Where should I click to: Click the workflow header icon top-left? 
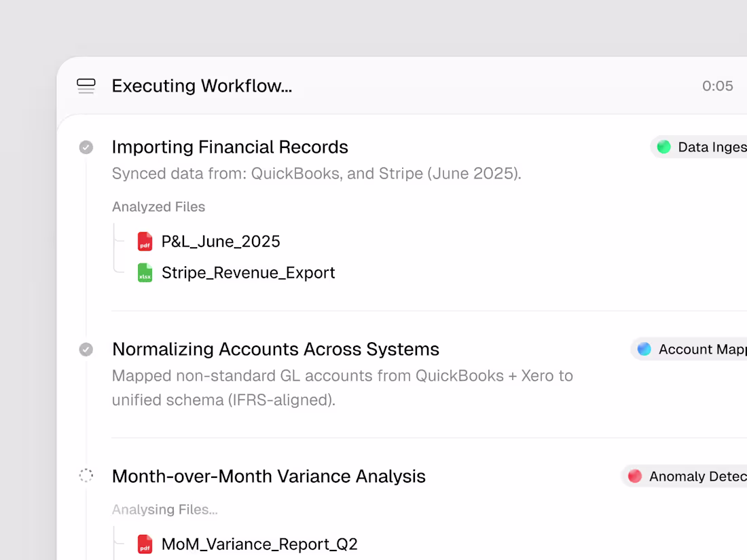[x=86, y=86]
